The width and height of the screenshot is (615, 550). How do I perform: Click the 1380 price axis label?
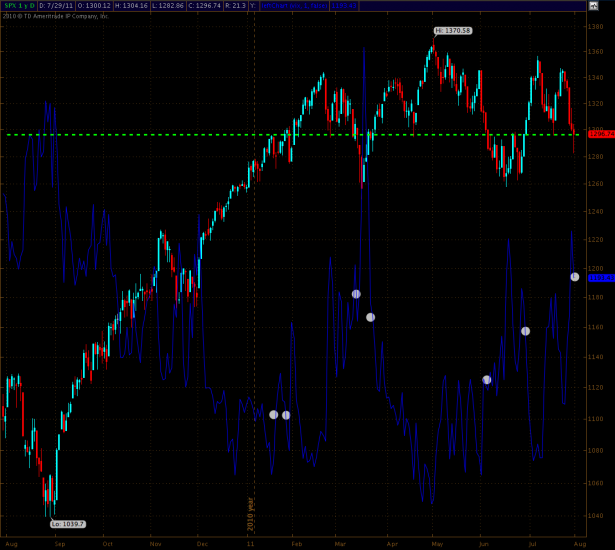pyautogui.click(x=595, y=27)
